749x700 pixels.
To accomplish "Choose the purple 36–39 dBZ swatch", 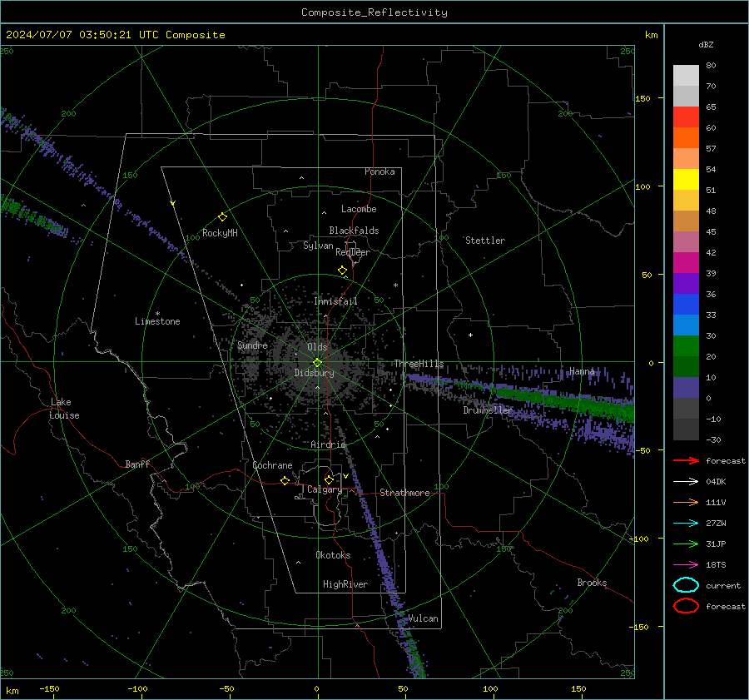I will (686, 284).
